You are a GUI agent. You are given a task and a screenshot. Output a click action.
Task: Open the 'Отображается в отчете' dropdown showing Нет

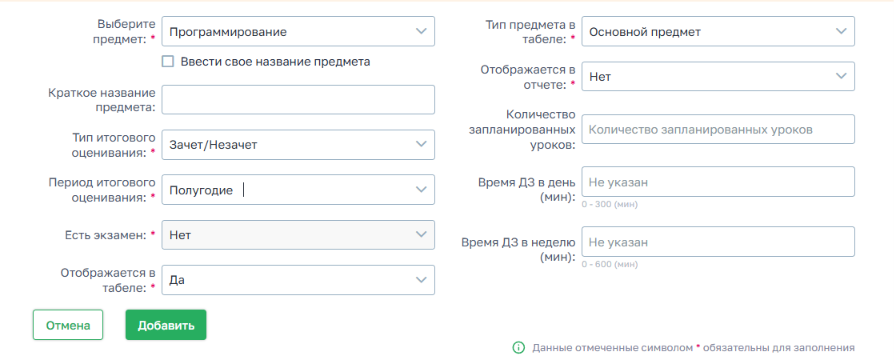point(718,76)
